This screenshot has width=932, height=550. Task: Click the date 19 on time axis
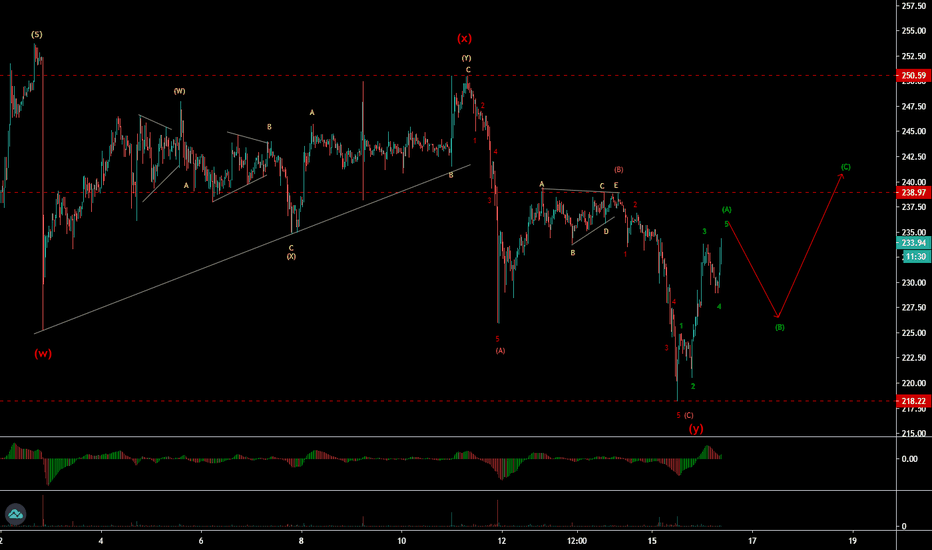[853, 541]
